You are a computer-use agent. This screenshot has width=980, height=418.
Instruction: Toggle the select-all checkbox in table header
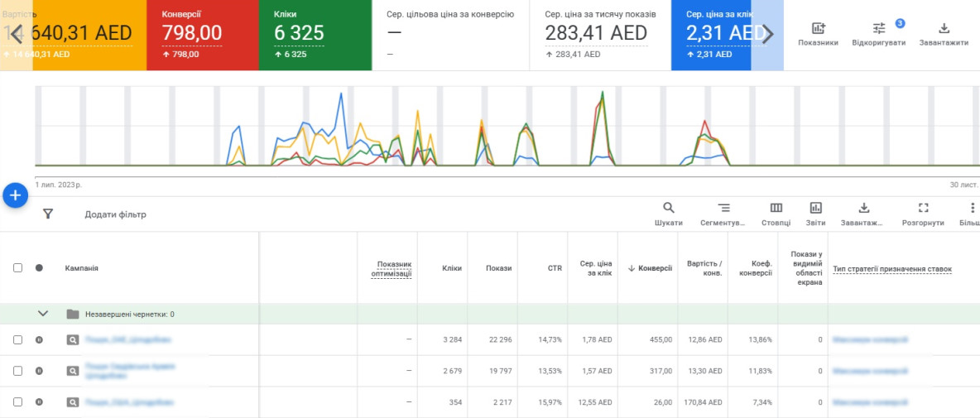(x=18, y=268)
